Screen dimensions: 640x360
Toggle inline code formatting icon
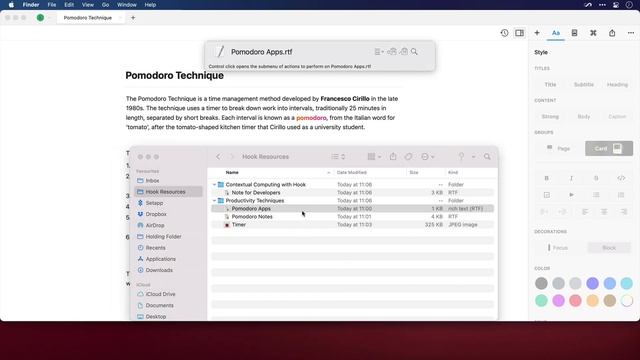tap(621, 178)
